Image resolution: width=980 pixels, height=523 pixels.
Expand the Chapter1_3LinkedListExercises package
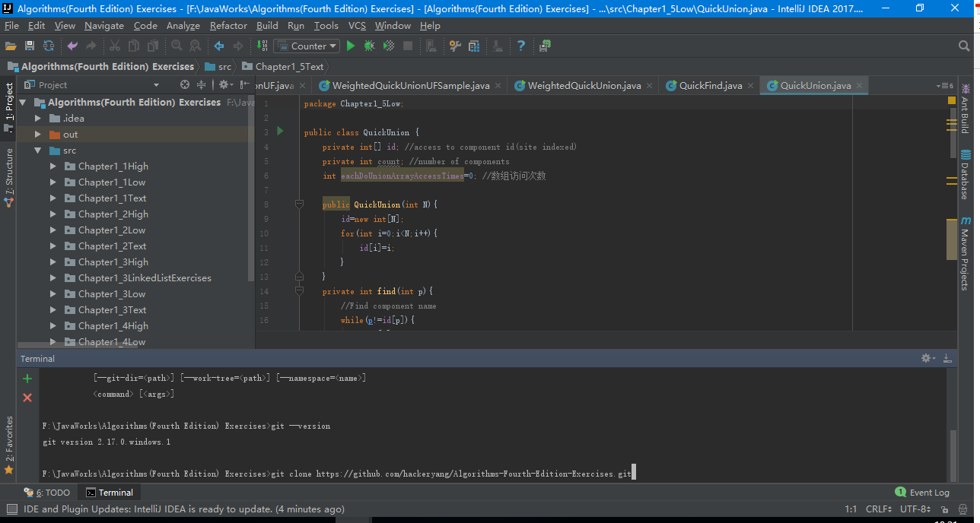coord(53,277)
